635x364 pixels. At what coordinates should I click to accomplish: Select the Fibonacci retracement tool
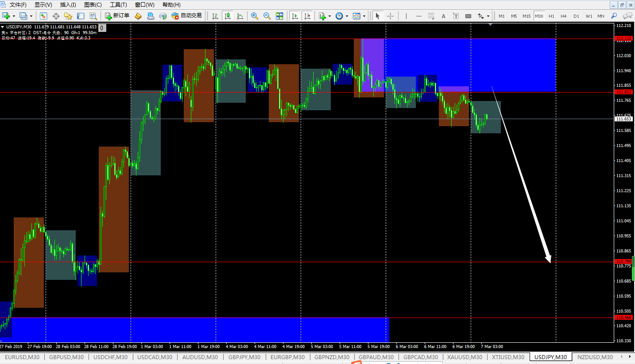pyautogui.click(x=431, y=16)
